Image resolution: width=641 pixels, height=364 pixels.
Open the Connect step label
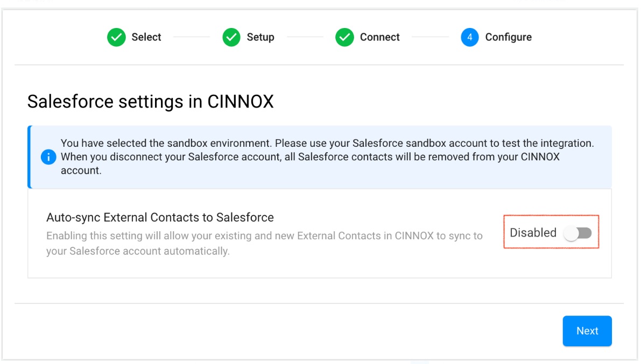[379, 37]
